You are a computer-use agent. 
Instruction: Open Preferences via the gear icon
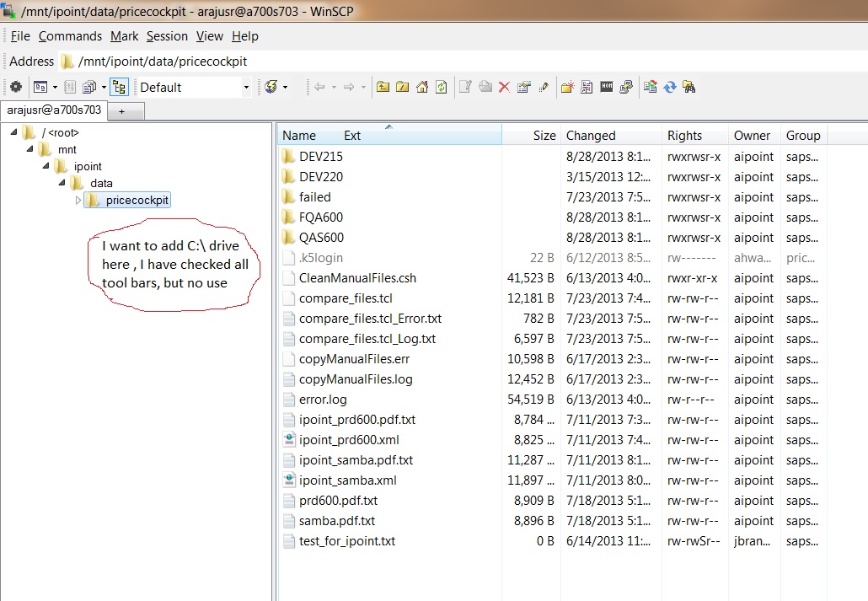pos(15,87)
